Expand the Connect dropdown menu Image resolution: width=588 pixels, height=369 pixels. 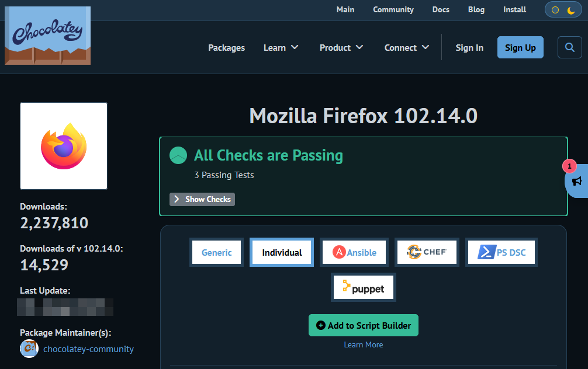[407, 47]
